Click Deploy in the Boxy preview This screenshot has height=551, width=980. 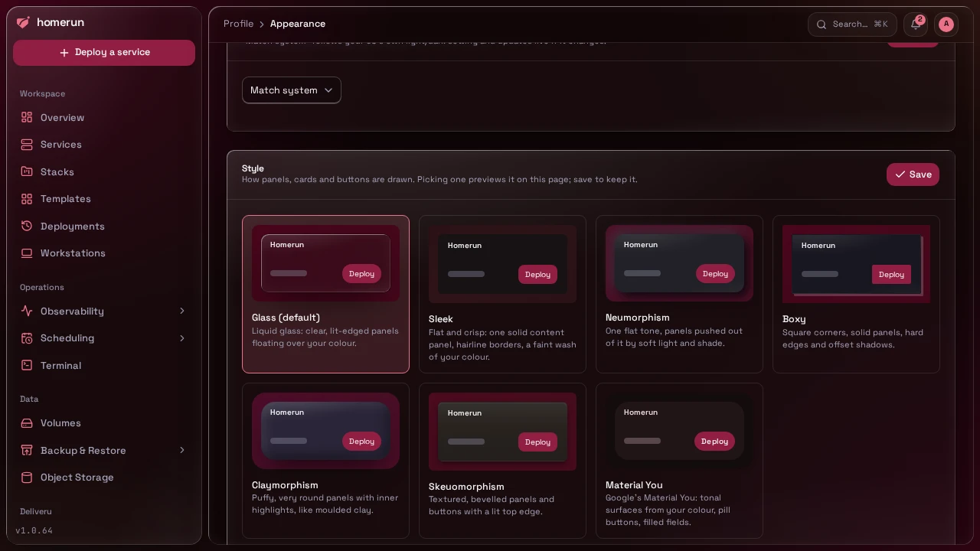(891, 275)
